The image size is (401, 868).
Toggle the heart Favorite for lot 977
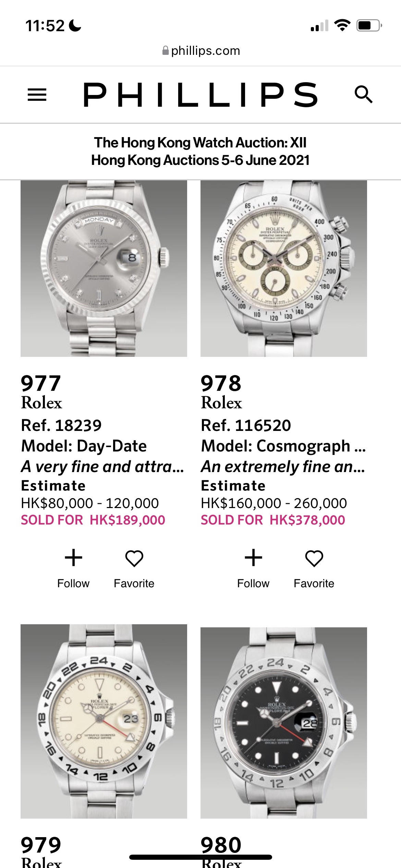[134, 558]
